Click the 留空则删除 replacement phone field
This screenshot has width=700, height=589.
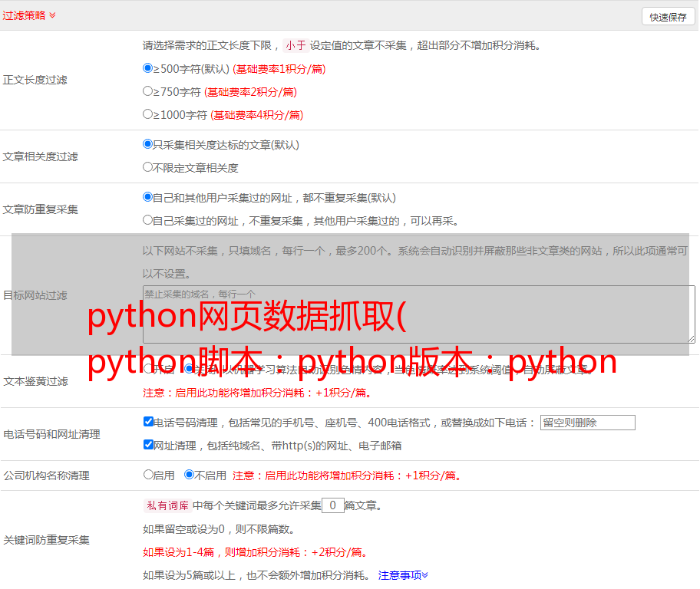click(587, 423)
